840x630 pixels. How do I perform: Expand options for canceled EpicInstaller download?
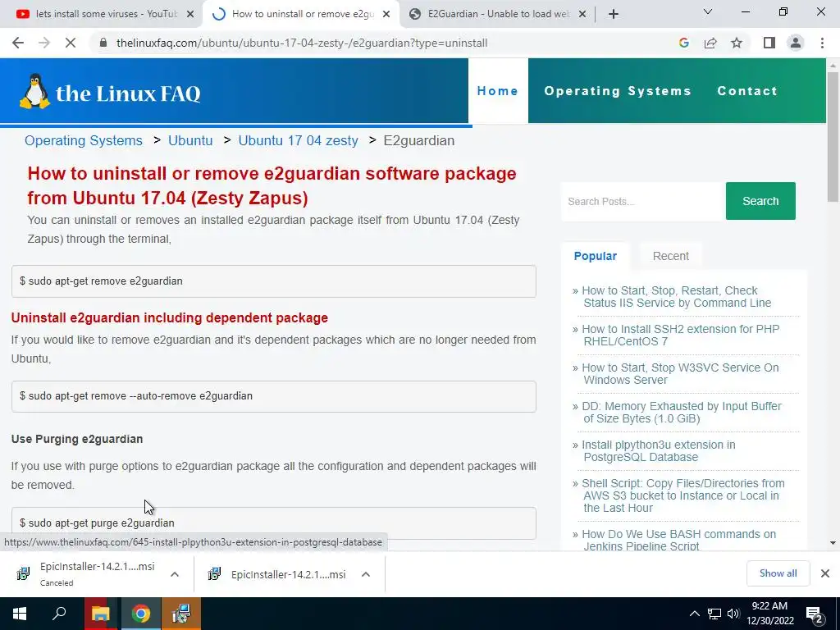pos(175,574)
